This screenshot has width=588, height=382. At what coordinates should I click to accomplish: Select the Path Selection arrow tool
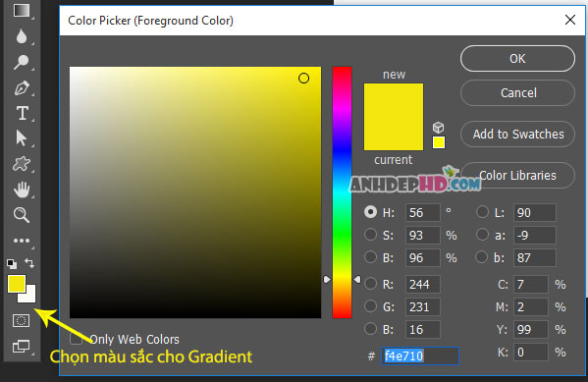click(x=22, y=138)
